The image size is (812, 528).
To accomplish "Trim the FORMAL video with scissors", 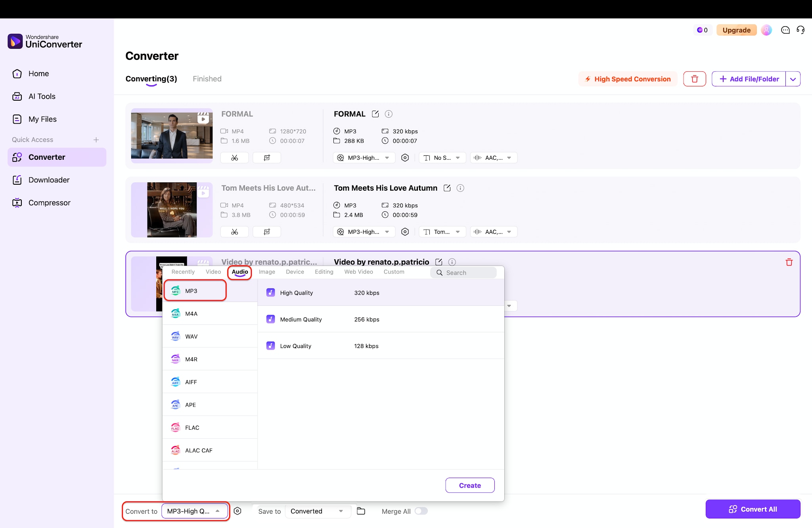I will [x=235, y=158].
